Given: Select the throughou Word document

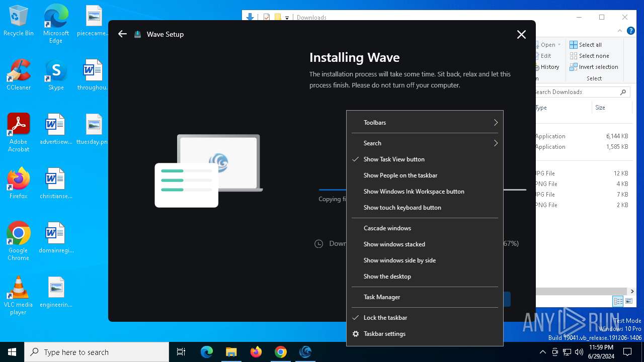Looking at the screenshot, I should 94,75.
